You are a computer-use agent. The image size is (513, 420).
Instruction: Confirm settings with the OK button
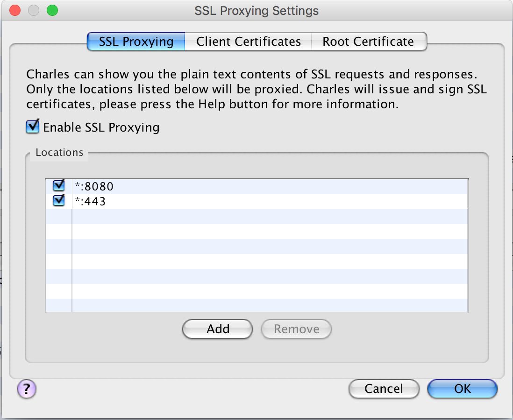462,389
